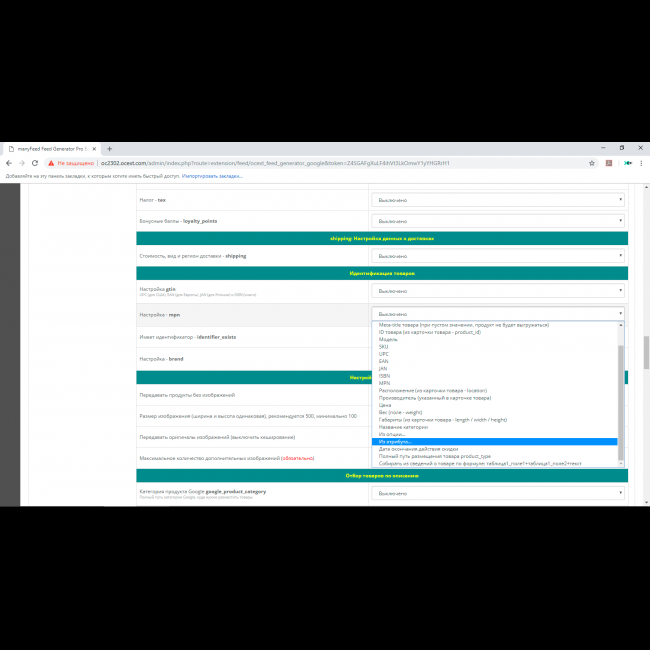
Task: Click the browser forward arrow
Action: pyautogui.click(x=22, y=162)
